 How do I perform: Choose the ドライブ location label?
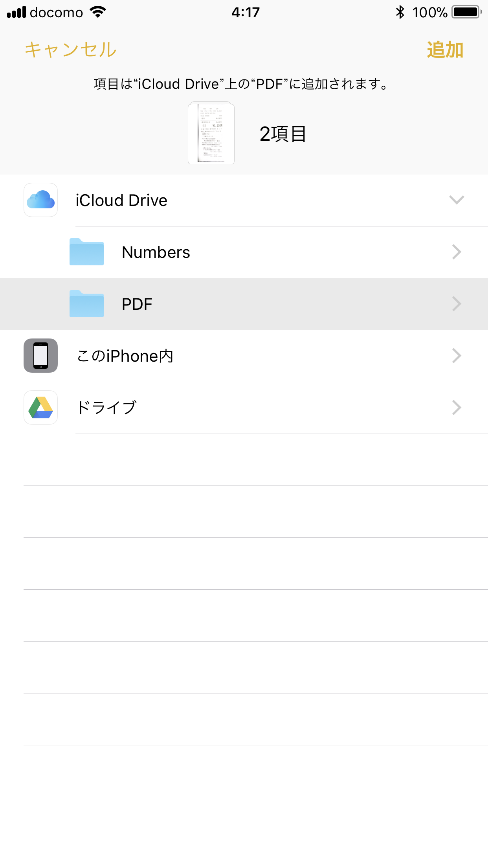click(106, 408)
